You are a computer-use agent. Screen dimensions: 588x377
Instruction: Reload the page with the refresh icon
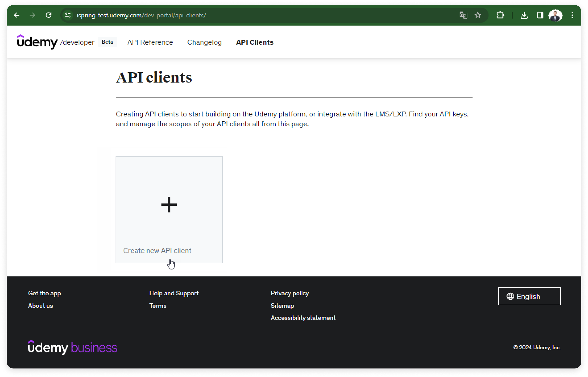pos(49,15)
